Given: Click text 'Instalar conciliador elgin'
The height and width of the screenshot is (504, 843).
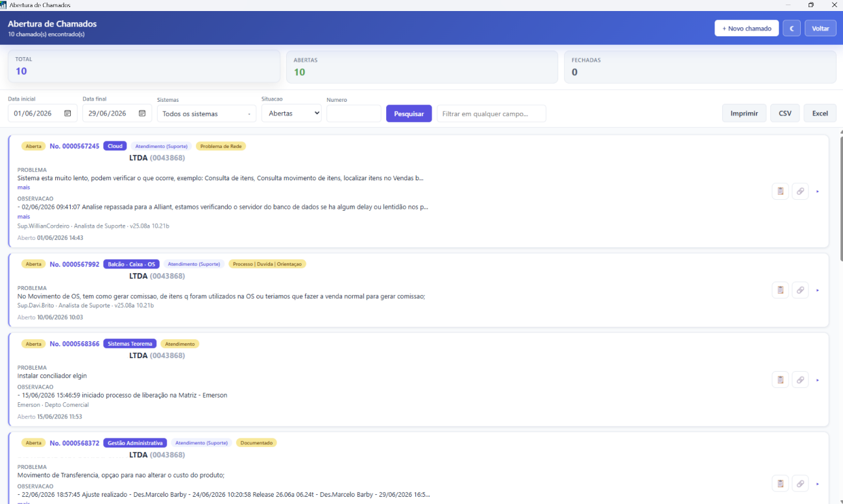Looking at the screenshot, I should [x=52, y=376].
